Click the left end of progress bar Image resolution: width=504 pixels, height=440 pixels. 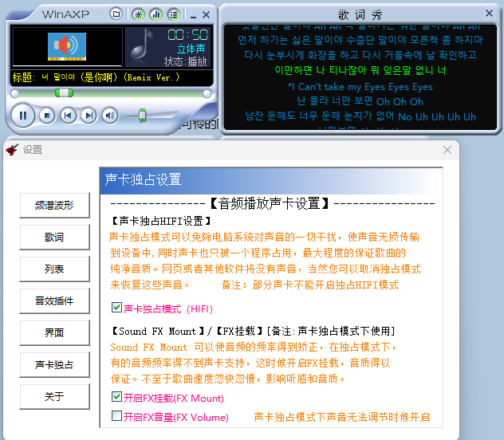(14, 93)
